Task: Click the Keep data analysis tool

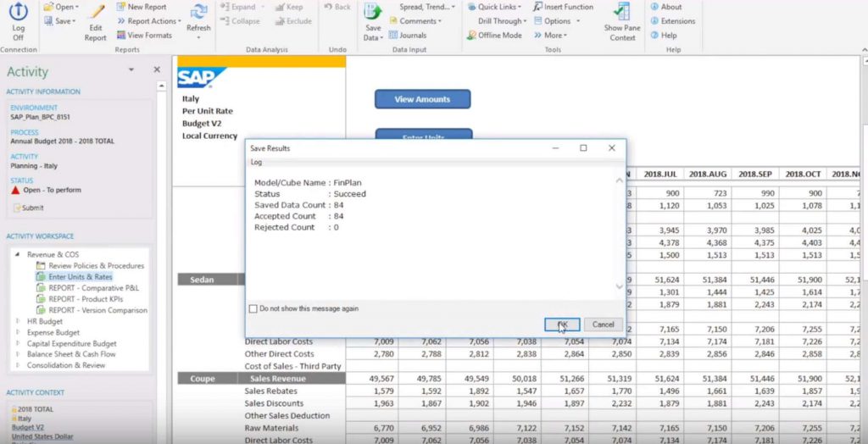Action: tap(289, 7)
